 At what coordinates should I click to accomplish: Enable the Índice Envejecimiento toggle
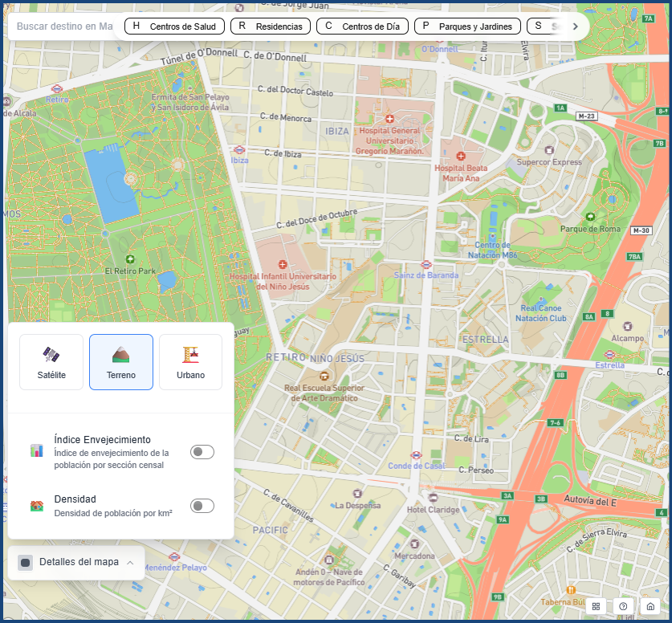202,452
